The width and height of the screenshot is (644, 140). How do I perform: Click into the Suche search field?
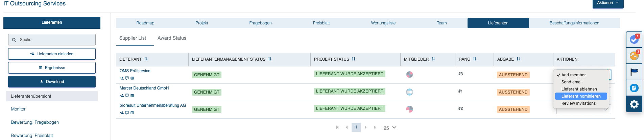(52, 40)
